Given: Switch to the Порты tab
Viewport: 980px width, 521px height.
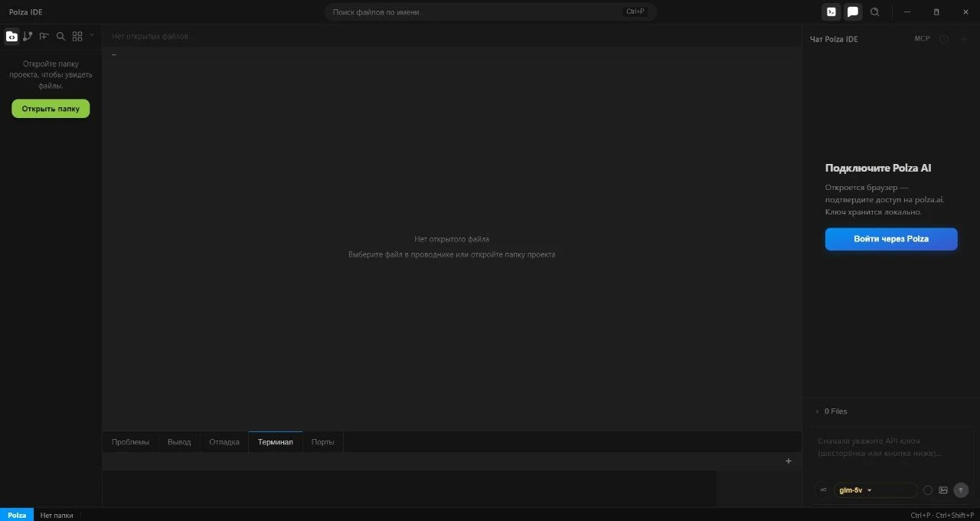Looking at the screenshot, I should click(x=323, y=442).
